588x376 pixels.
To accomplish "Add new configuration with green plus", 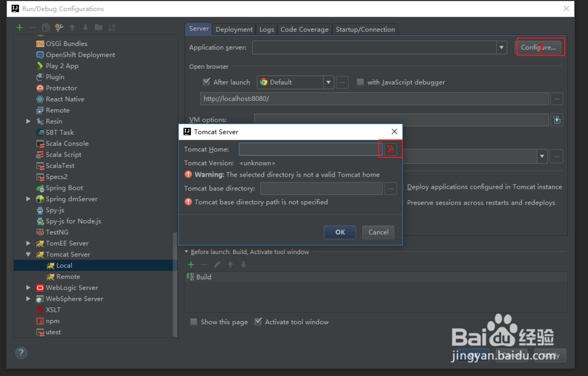I will 19,28.
